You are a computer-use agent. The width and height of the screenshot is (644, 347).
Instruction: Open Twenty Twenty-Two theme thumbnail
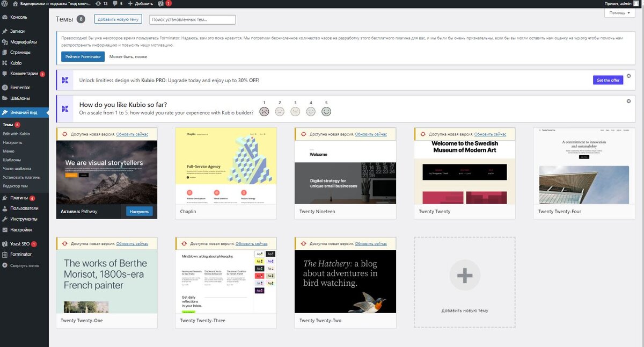346,281
